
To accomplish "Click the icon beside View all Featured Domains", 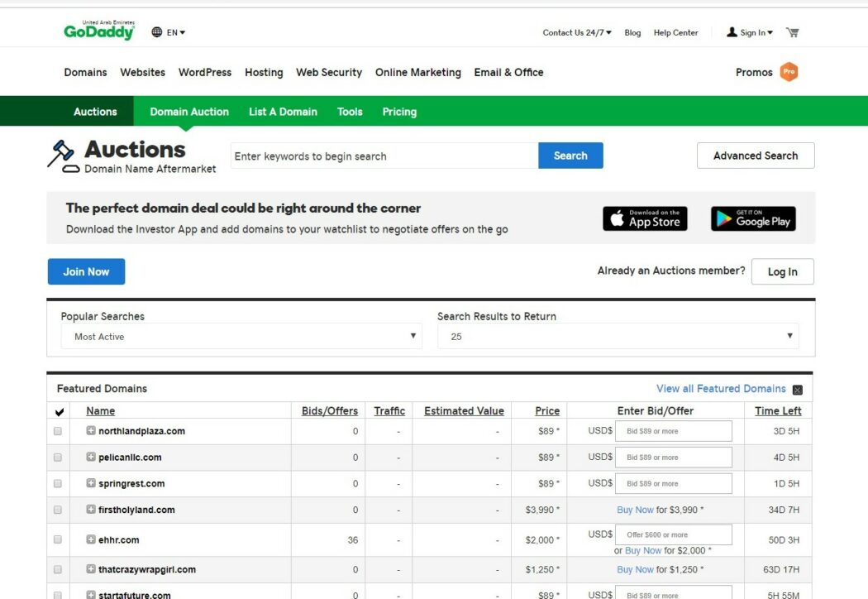I will point(797,389).
